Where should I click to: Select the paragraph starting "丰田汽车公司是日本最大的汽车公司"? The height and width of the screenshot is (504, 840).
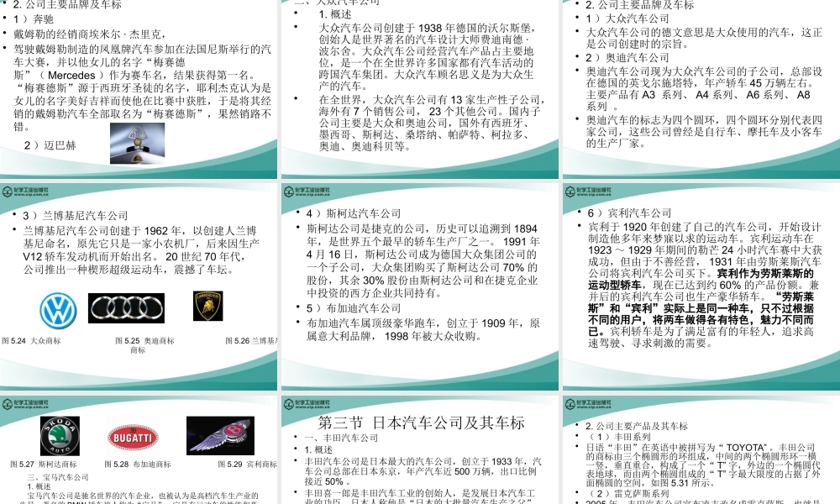[423, 471]
